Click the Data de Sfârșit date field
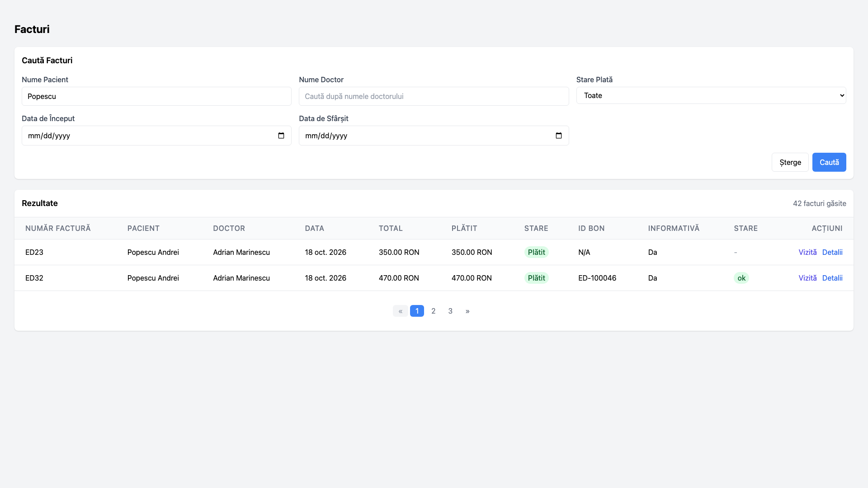The image size is (868, 488). pyautogui.click(x=434, y=136)
